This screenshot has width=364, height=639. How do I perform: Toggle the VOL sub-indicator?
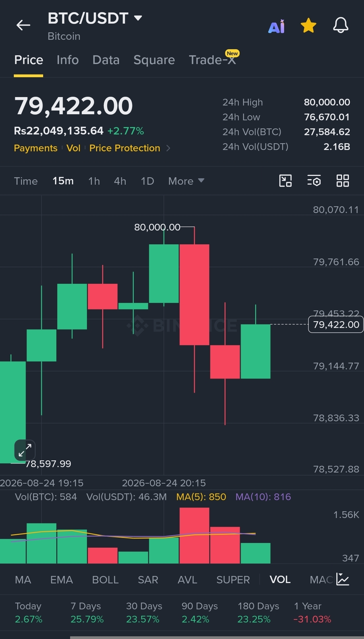280,580
